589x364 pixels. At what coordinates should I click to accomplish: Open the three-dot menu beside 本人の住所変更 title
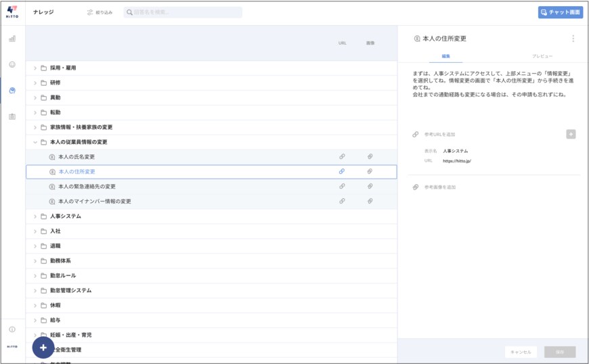573,39
